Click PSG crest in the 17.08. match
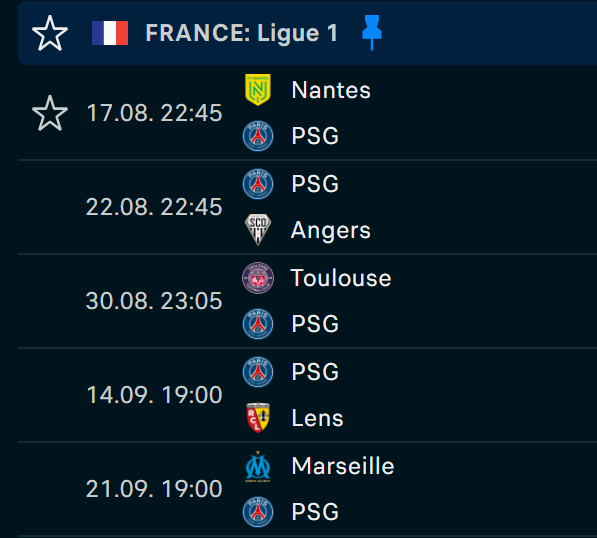This screenshot has height=538, width=597. pos(258,136)
